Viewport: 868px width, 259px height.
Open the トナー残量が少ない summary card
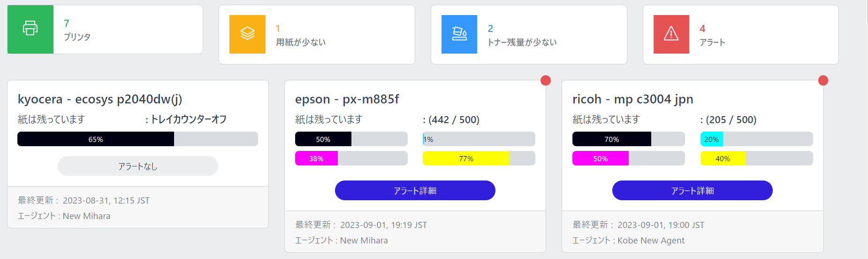coord(529,35)
